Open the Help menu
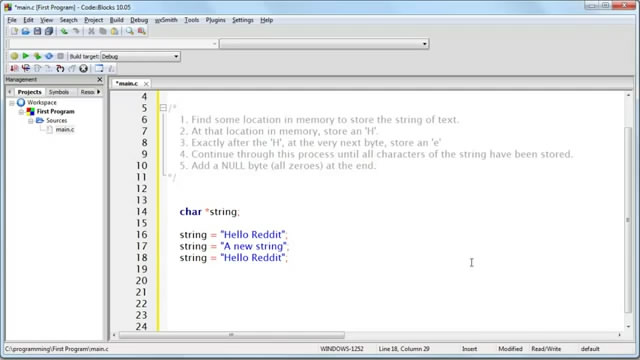This screenshot has height=360, width=640. 267,20
